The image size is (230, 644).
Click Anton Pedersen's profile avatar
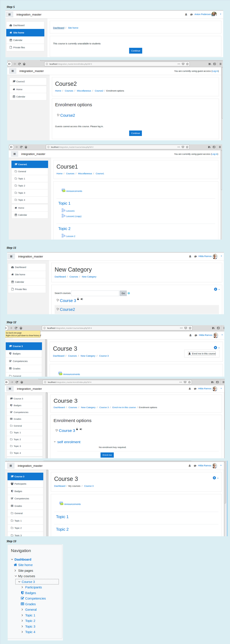pos(214,14)
